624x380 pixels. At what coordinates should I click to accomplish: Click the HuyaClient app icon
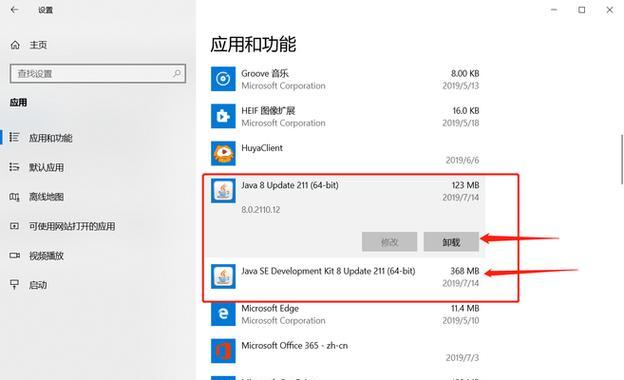(x=223, y=153)
